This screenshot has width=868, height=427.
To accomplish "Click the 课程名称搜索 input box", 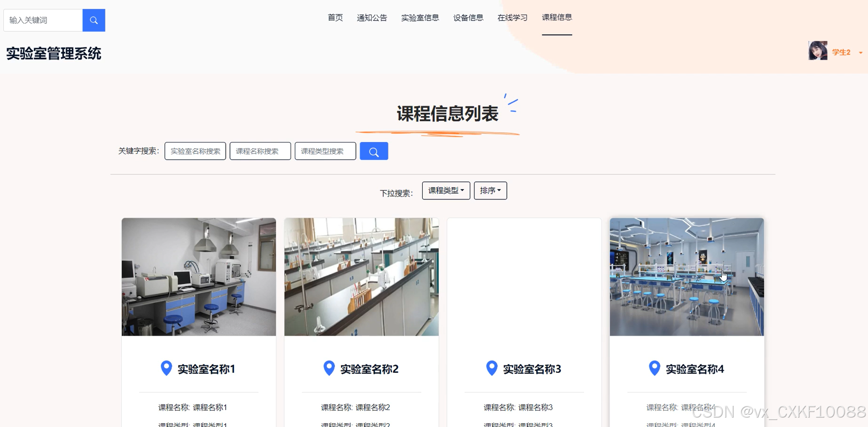I will [260, 151].
